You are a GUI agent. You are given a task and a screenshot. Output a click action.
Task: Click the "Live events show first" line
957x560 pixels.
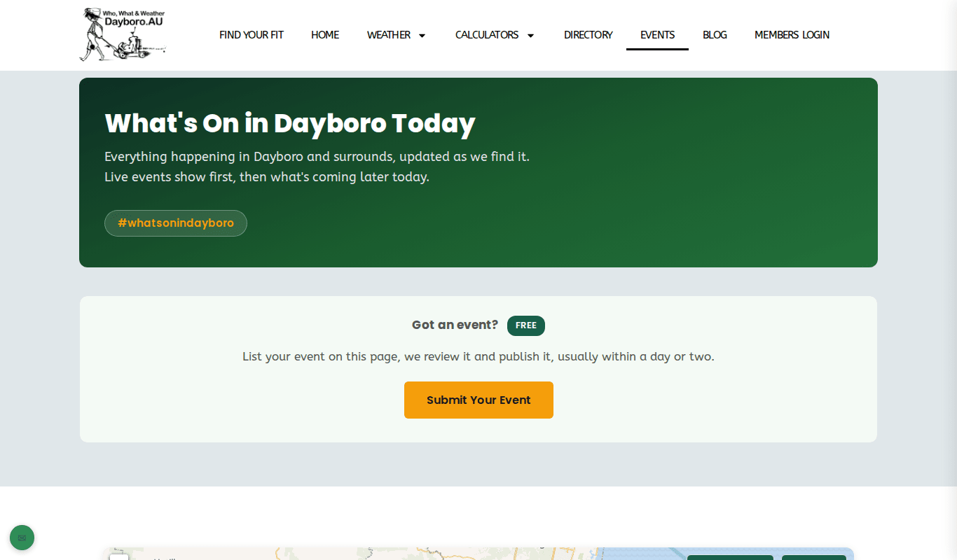click(267, 177)
